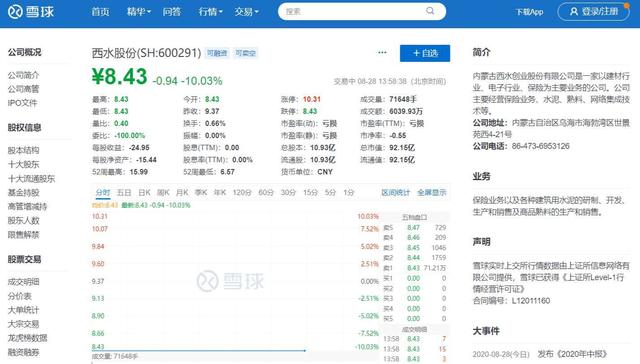Viewport: 640px width, 364px height.
Task: Open 股本结构 in sidebar
Action: pyautogui.click(x=23, y=150)
